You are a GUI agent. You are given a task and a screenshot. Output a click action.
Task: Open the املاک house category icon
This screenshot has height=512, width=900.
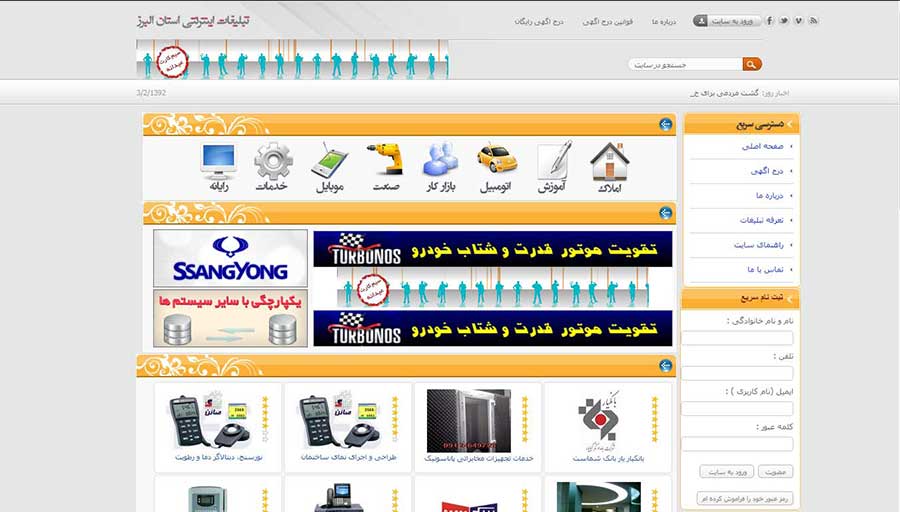coord(610,161)
